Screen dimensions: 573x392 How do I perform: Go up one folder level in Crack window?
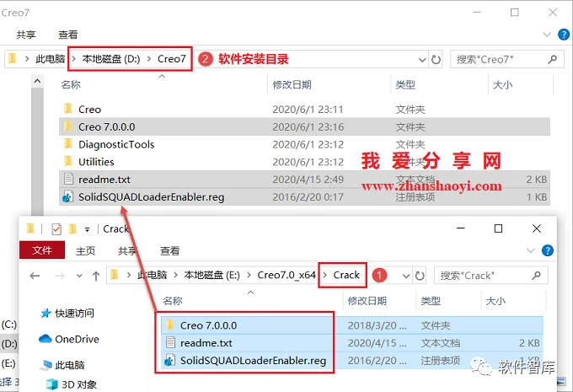(96, 276)
